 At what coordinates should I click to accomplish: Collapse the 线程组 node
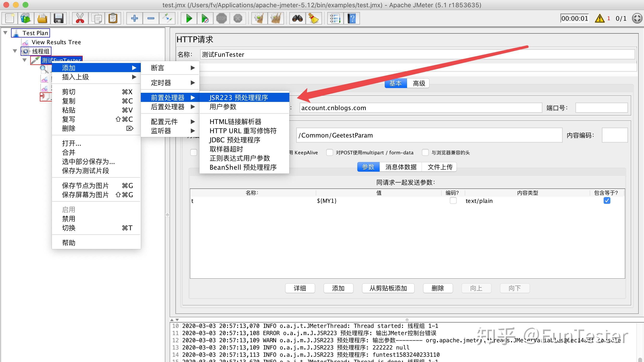15,51
